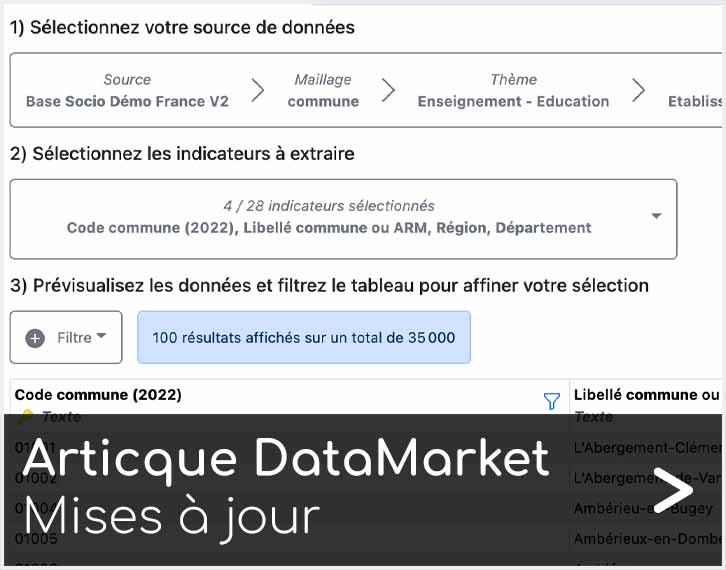Click the key icon under Code commune header

25,417
